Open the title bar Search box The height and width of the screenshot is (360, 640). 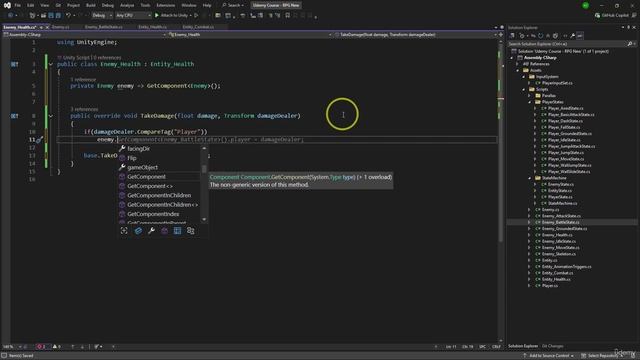pos(233,5)
